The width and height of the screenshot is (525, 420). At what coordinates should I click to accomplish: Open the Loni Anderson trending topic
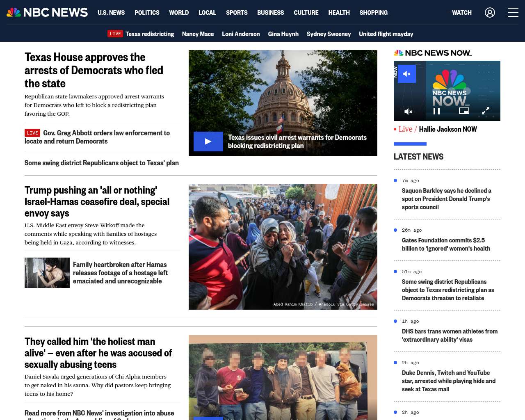tap(241, 34)
